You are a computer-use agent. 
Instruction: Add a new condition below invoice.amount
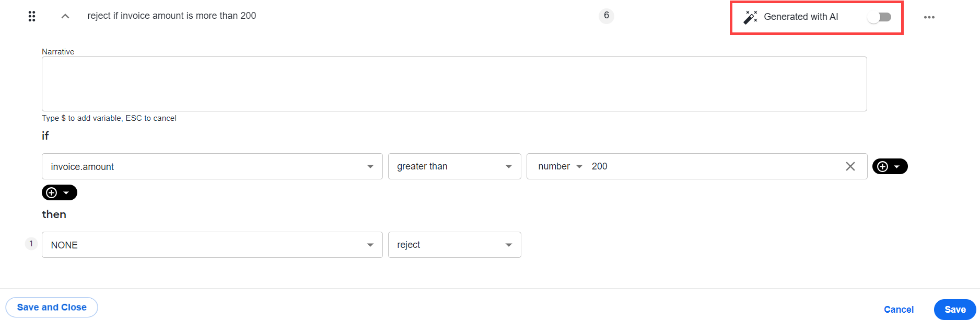tap(60, 192)
